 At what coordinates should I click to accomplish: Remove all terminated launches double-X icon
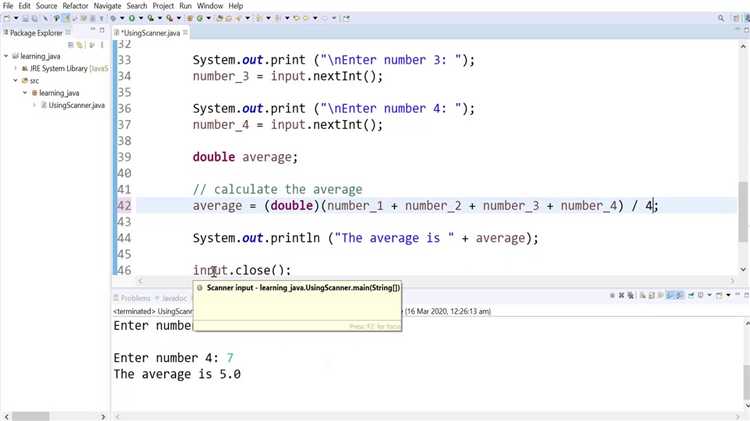[630, 295]
